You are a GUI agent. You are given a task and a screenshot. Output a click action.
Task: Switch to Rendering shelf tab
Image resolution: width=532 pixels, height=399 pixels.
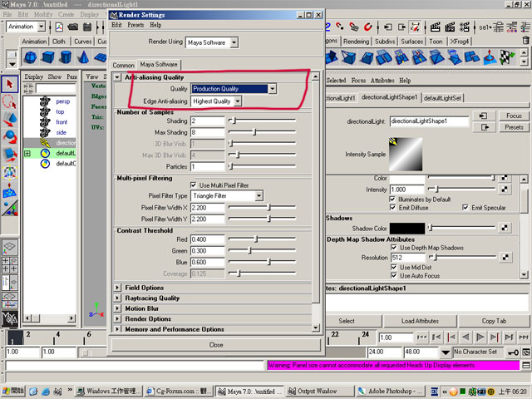pyautogui.click(x=356, y=42)
